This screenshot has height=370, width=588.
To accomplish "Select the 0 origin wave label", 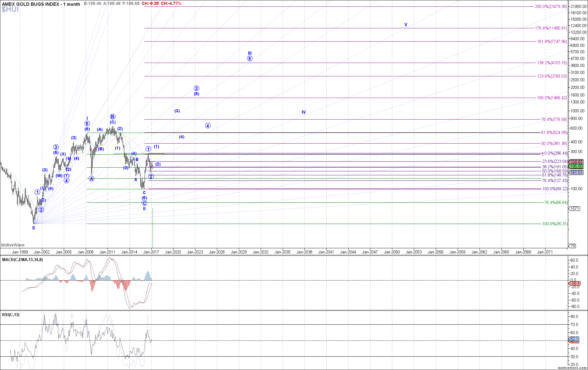I will [x=33, y=228].
